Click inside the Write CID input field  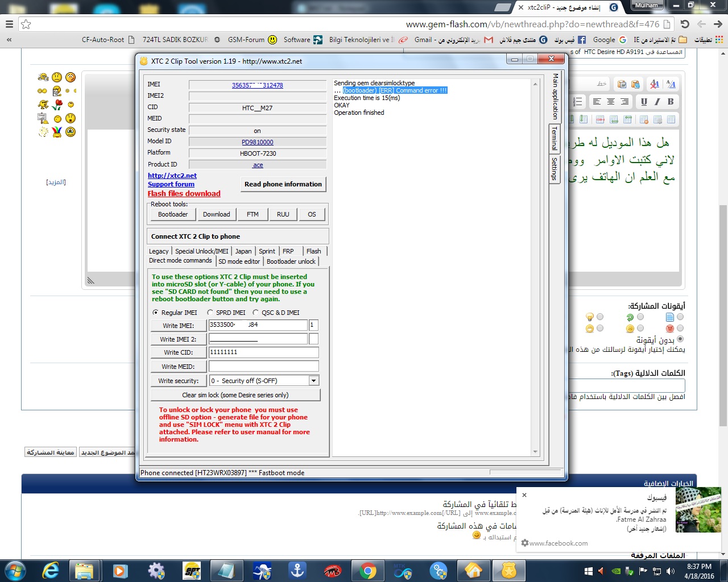(x=263, y=352)
